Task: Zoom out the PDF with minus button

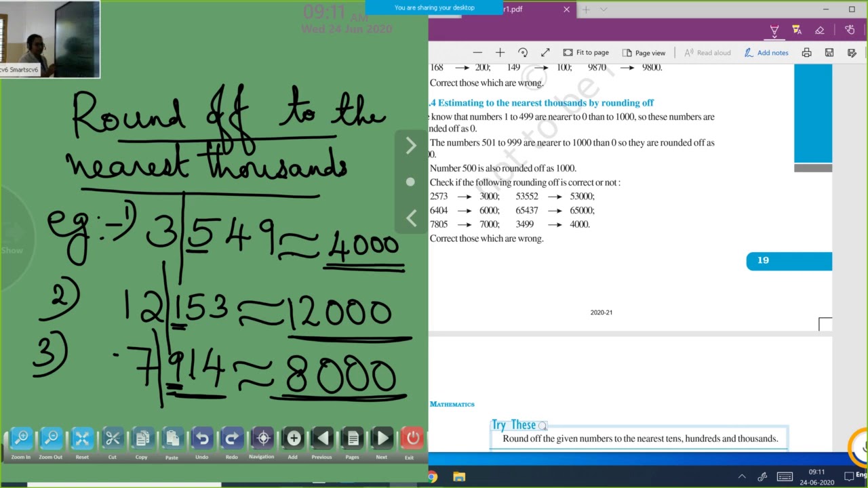Action: (x=477, y=52)
